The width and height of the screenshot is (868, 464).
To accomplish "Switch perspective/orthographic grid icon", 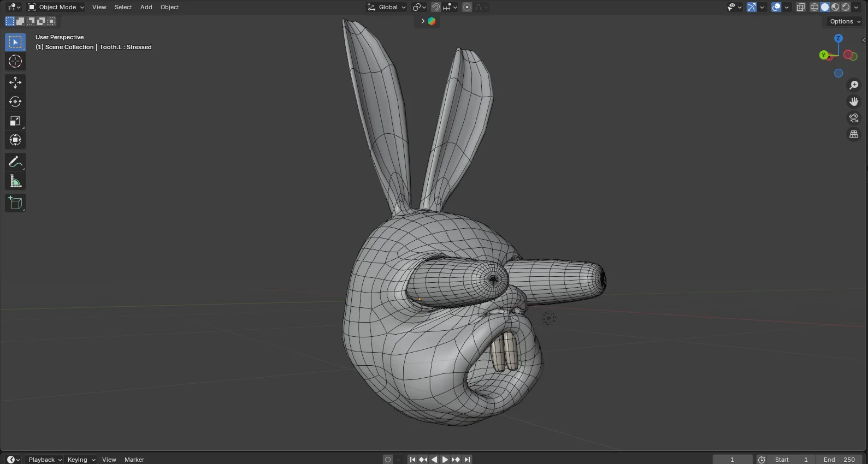I will [854, 134].
